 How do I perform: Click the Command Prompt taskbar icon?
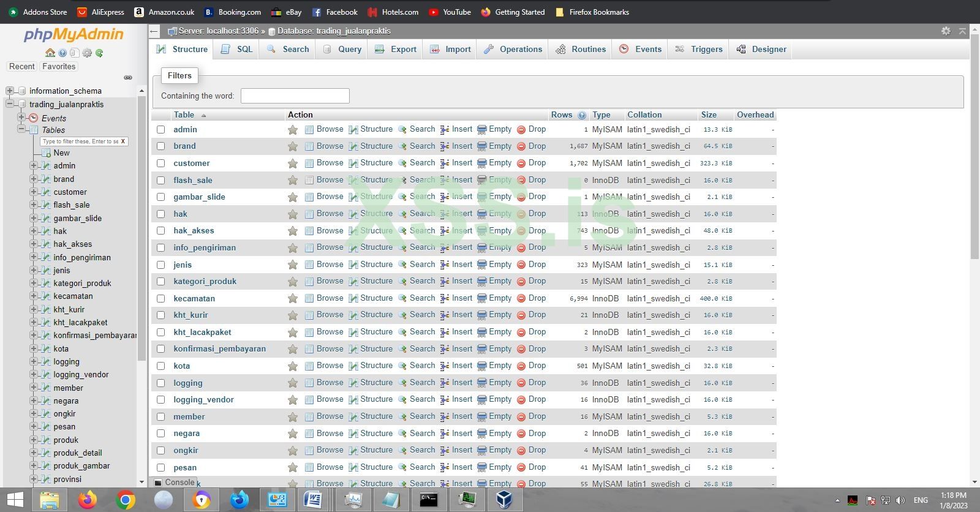point(429,500)
